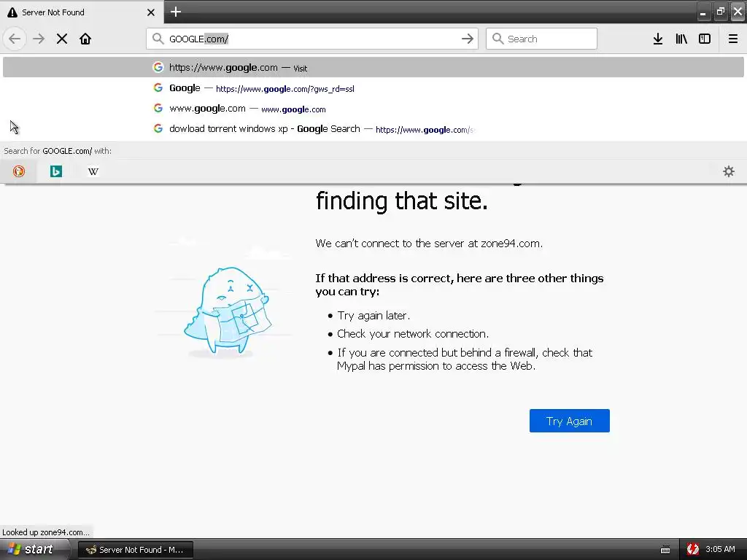Open search settings gear icon
This screenshot has height=560, width=747.
[x=729, y=171]
